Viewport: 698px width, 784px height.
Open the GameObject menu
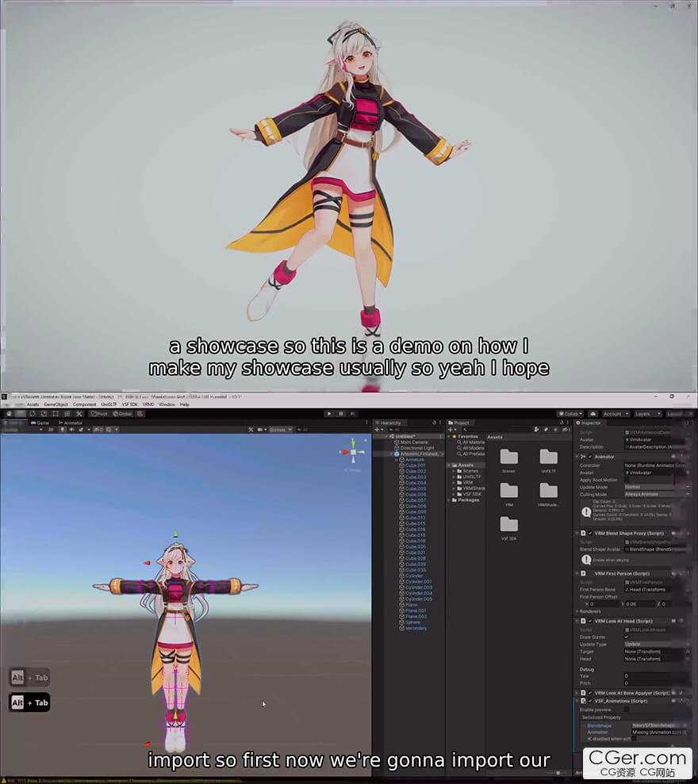pos(56,404)
